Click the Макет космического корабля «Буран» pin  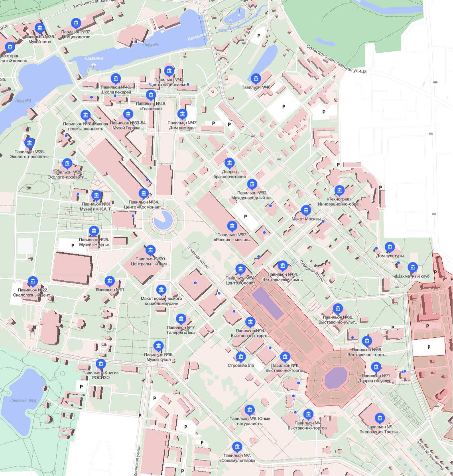[x=161, y=290]
